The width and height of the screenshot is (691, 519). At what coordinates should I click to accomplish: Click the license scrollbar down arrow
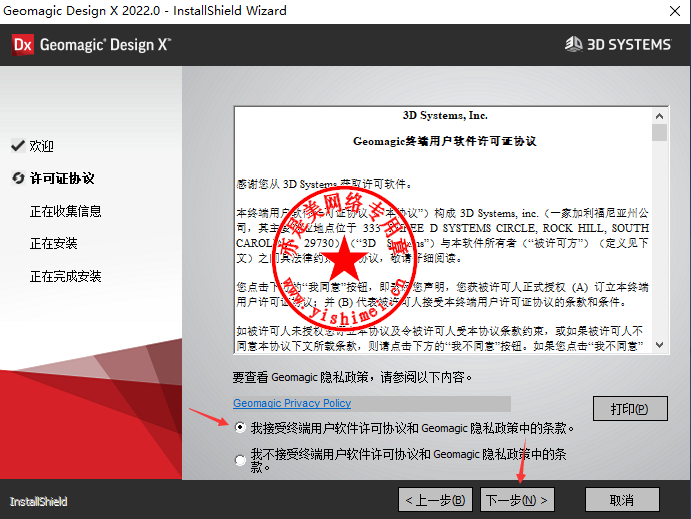point(659,345)
